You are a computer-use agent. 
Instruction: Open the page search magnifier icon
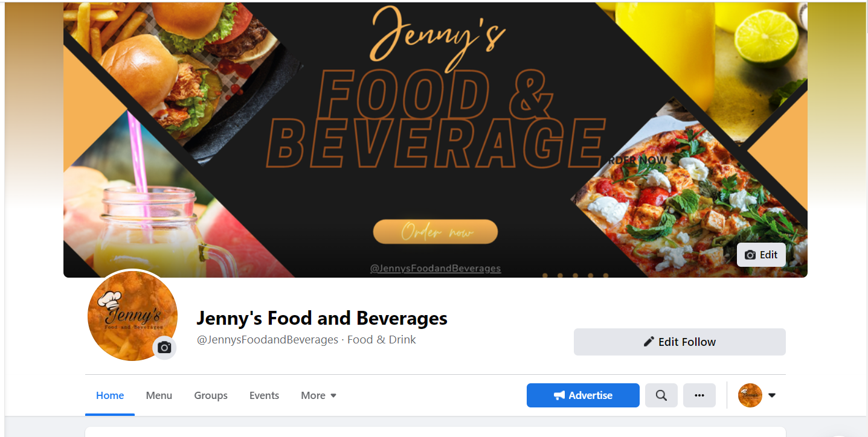point(661,395)
